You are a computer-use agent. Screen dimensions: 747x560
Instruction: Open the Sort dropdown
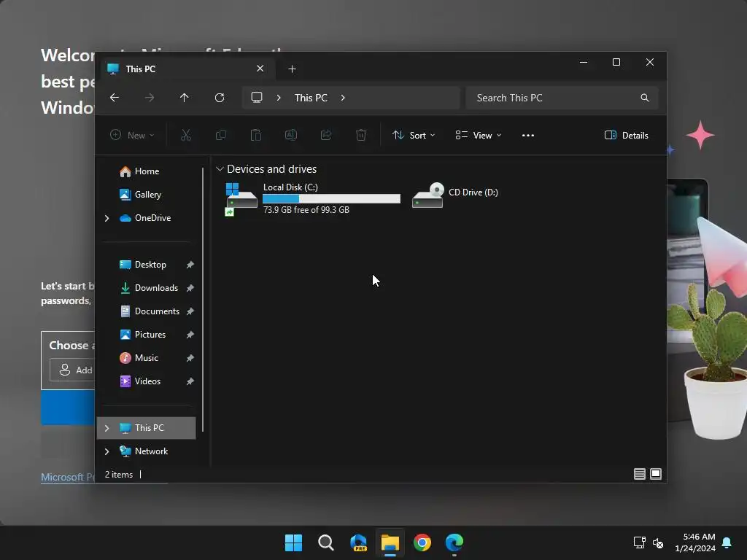point(414,135)
